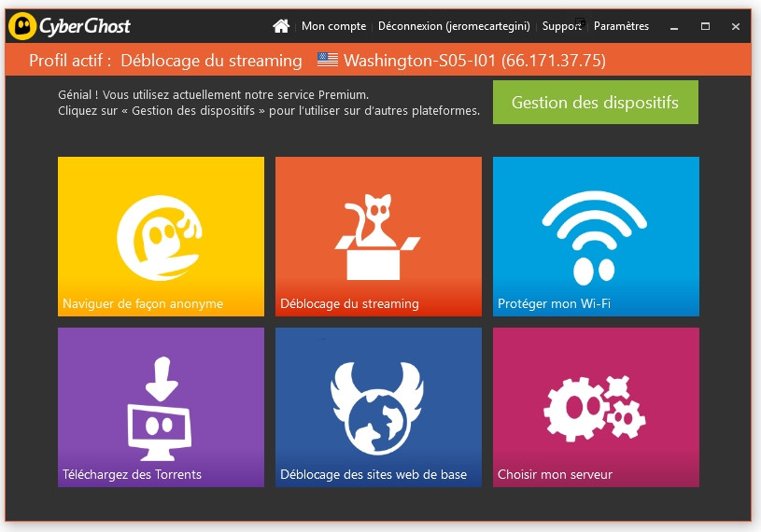Viewport: 761px width, 532px height.
Task: Go to the Home house icon
Action: click(x=281, y=26)
